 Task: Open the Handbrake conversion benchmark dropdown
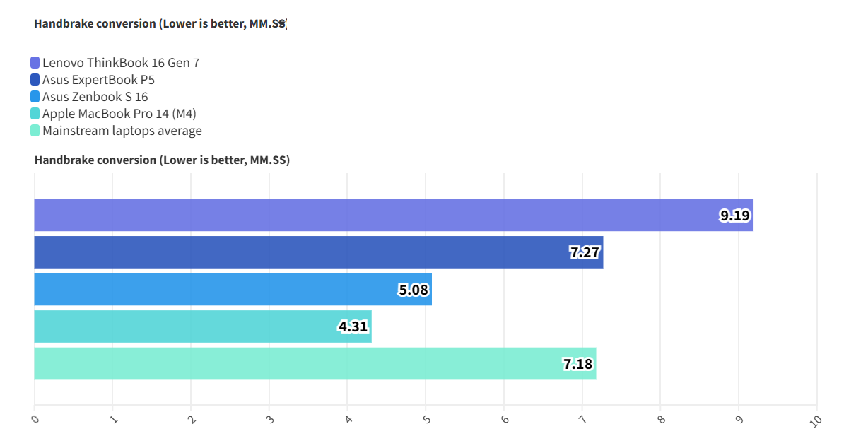(160, 24)
